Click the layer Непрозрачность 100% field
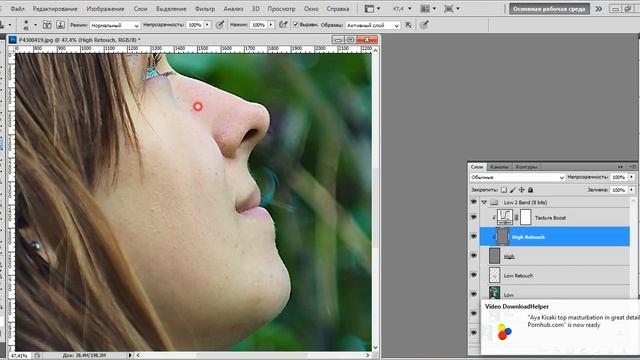 pyautogui.click(x=619, y=177)
